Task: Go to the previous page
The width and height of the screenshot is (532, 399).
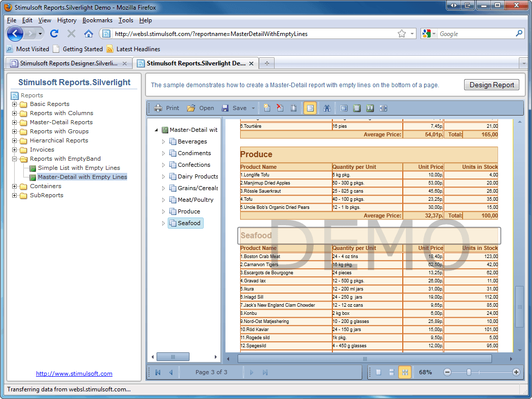Action: 171,373
